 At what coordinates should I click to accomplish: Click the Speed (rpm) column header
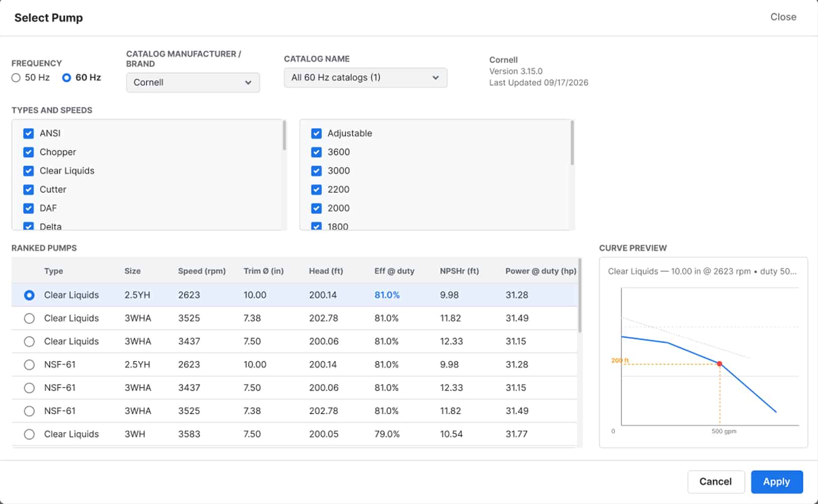click(202, 271)
